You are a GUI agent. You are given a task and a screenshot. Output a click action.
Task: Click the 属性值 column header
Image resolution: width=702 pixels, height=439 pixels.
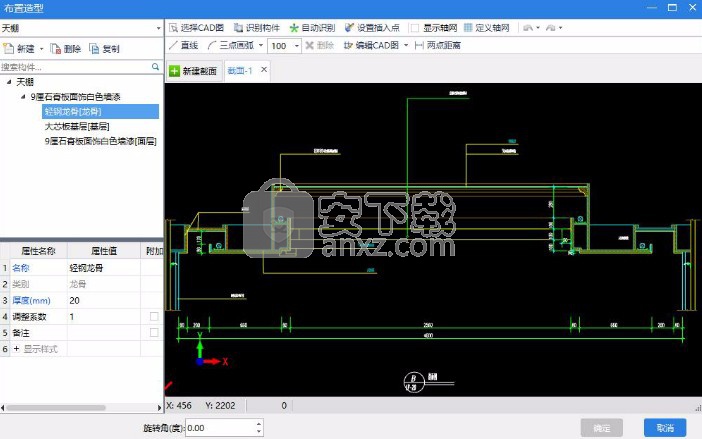104,251
